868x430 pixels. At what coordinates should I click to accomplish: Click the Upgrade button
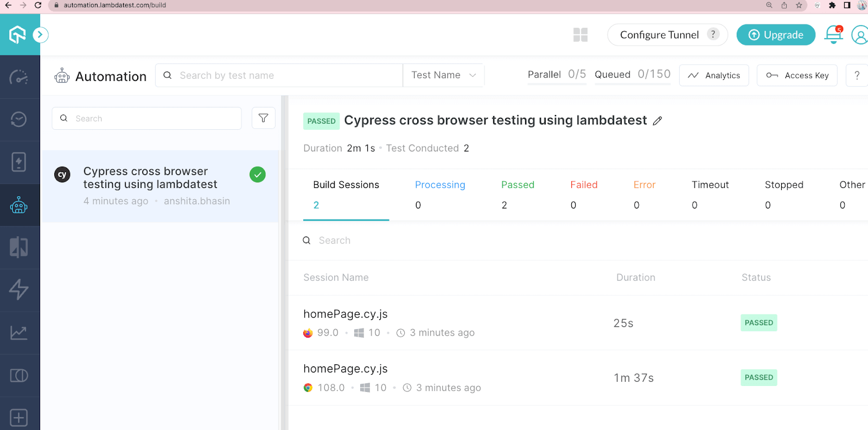pos(776,35)
